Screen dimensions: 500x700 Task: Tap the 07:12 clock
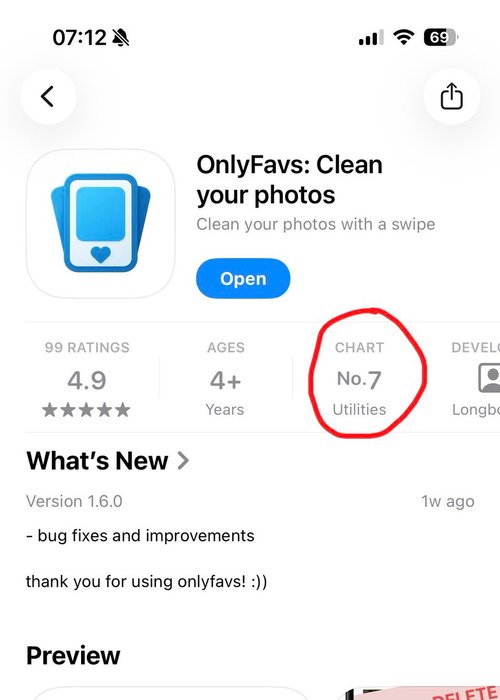pos(79,38)
